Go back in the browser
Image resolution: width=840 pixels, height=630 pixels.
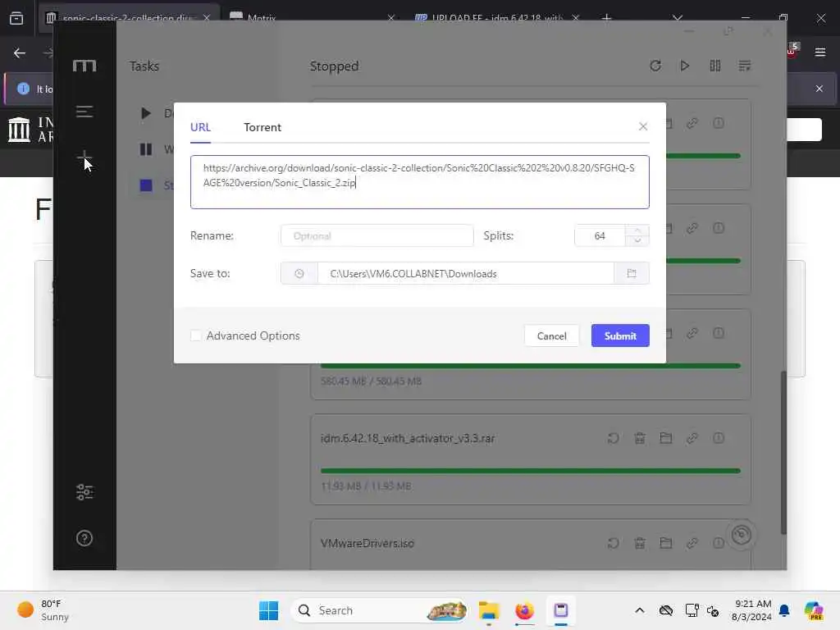point(20,53)
